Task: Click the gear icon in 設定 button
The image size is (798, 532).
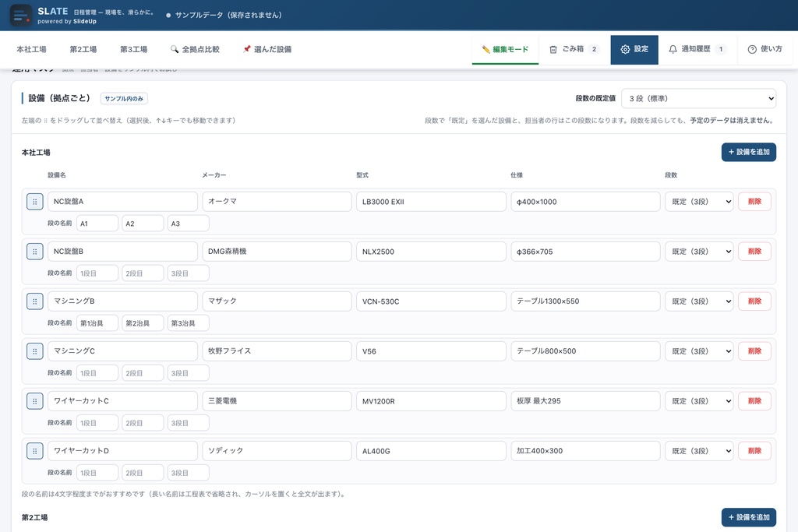Action: coord(625,49)
